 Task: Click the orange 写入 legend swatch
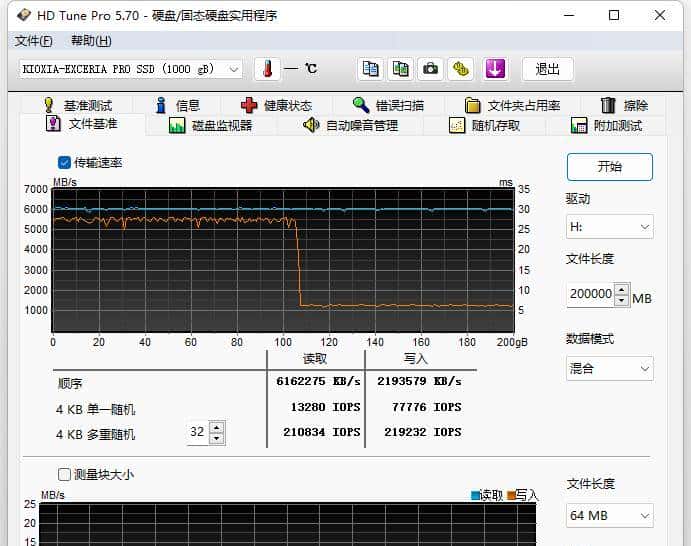[511, 496]
